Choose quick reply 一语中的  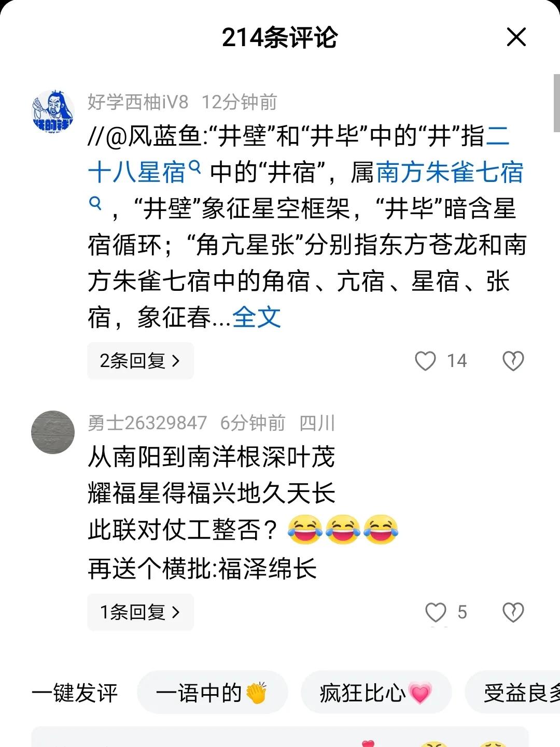(x=212, y=693)
